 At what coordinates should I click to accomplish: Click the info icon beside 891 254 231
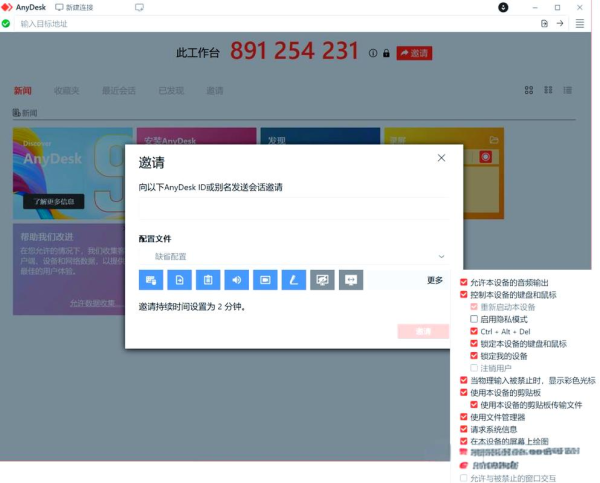click(x=373, y=53)
